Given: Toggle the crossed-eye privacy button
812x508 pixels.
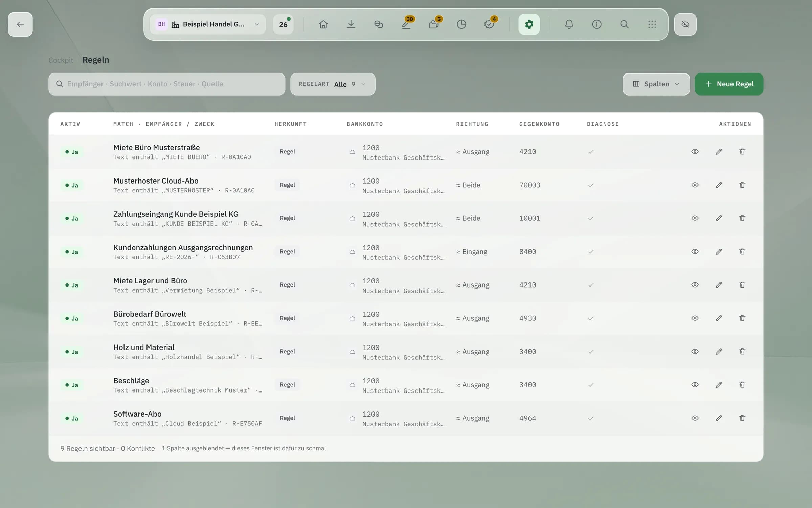Looking at the screenshot, I should coord(685,24).
